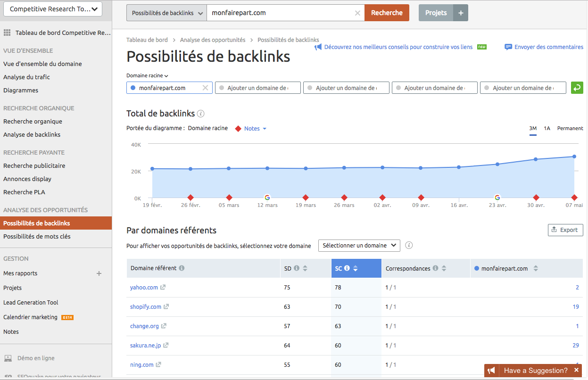This screenshot has width=588, height=380.
Task: Open sakura.ne.jp external link icon
Action: pos(166,345)
